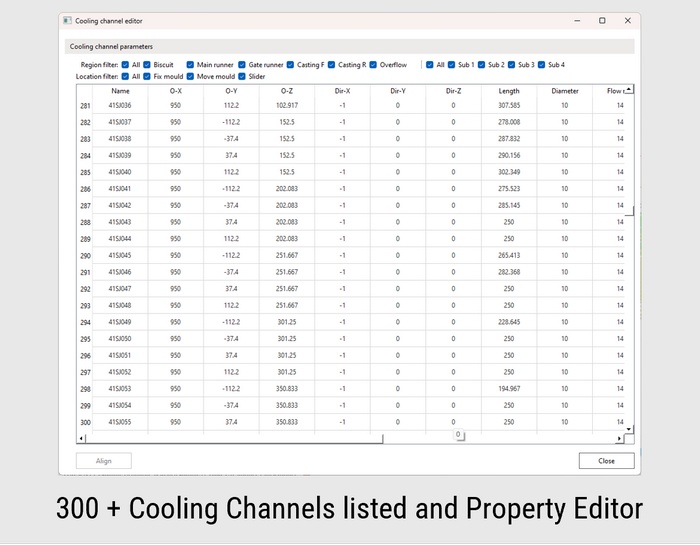Click the Name column header
The width and height of the screenshot is (700, 545).
(120, 91)
